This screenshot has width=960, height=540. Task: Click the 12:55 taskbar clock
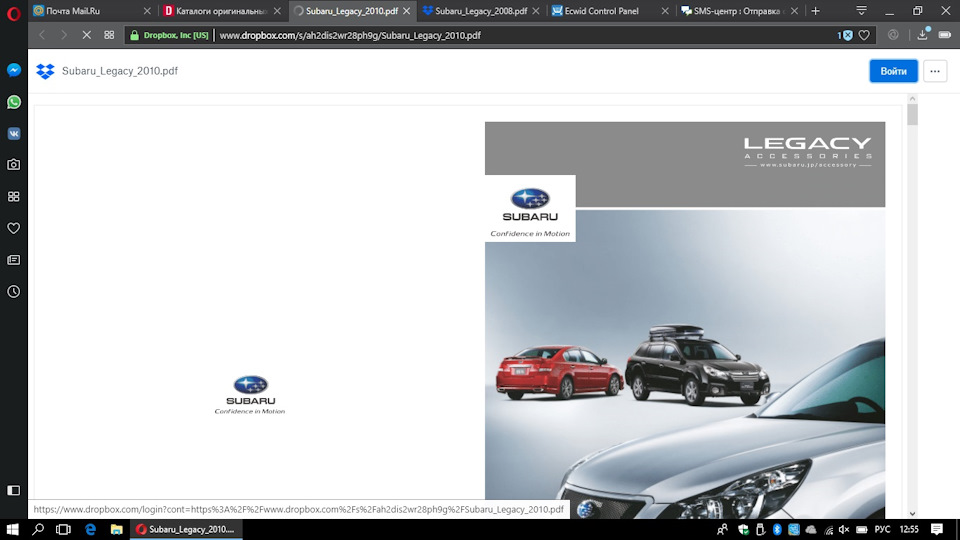tap(909, 530)
